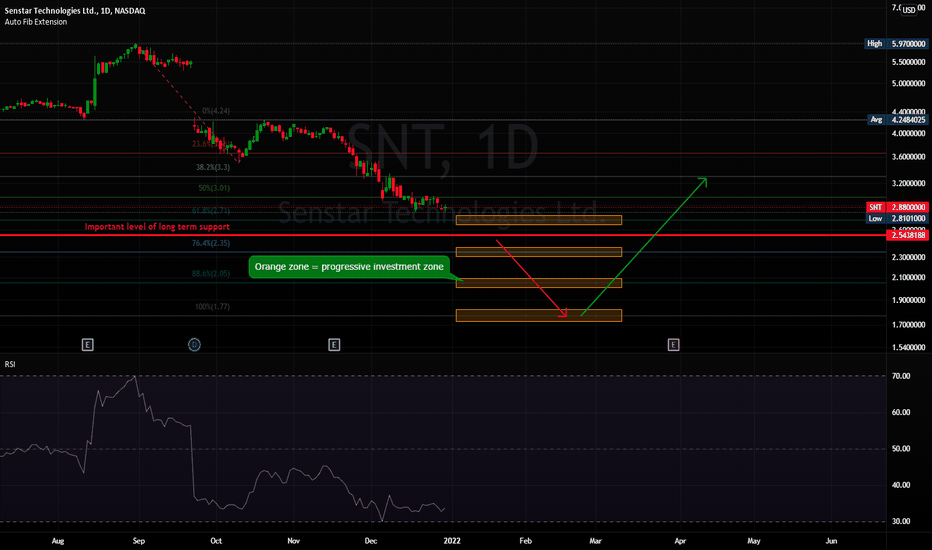Click the 38.2%(3.3) Fibonacci level label
Viewport: 932px width, 550px height.
tap(213, 167)
